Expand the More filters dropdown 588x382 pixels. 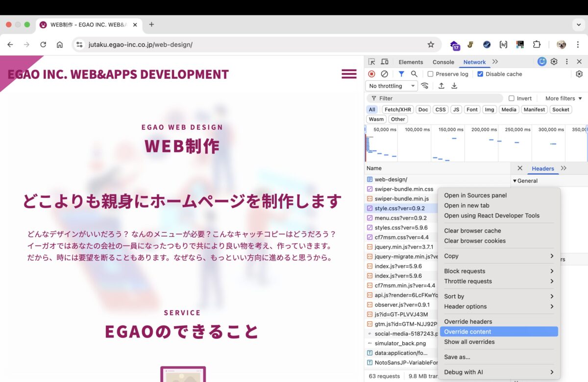click(x=563, y=98)
